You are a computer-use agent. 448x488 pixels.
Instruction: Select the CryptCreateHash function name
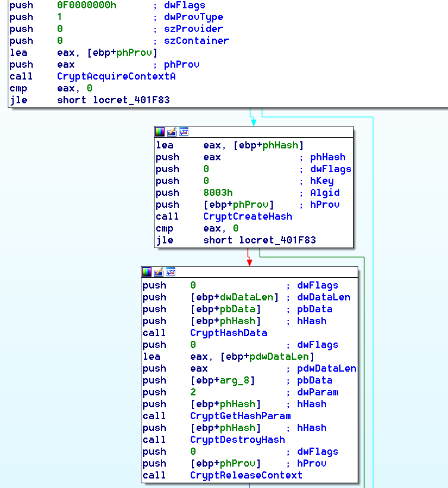pos(247,217)
